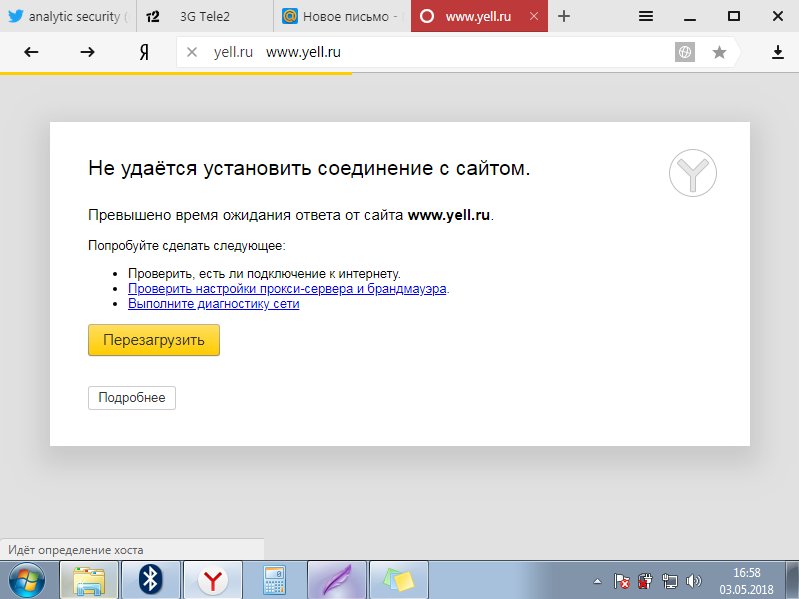The image size is (799, 599).
Task: Open the Yandex home page button
Action: pos(144,52)
